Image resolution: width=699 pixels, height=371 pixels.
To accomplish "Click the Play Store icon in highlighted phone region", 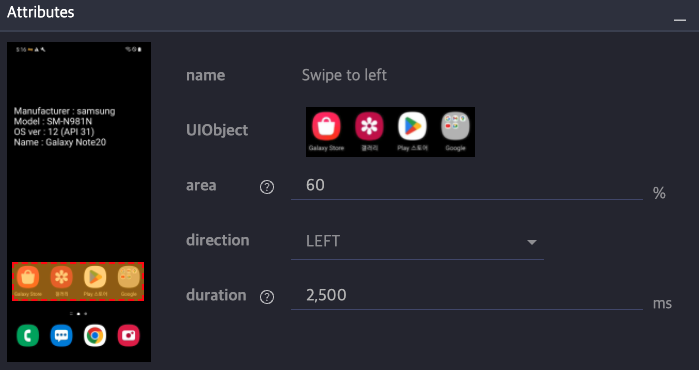I will point(95,277).
